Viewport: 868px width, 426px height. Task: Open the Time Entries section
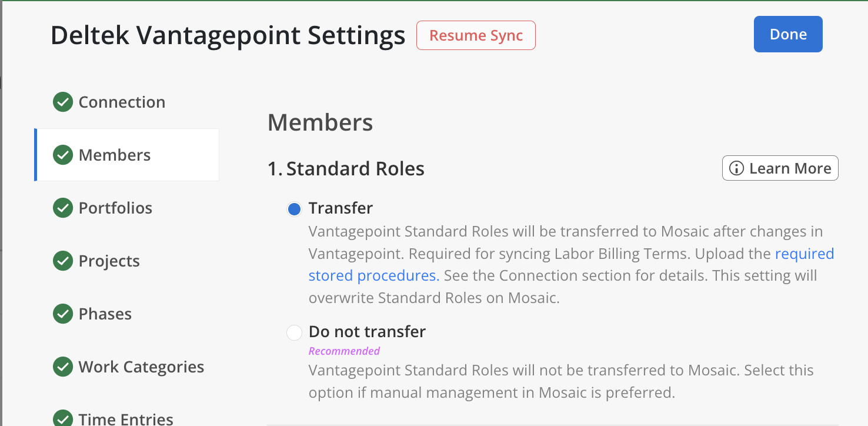(x=126, y=418)
